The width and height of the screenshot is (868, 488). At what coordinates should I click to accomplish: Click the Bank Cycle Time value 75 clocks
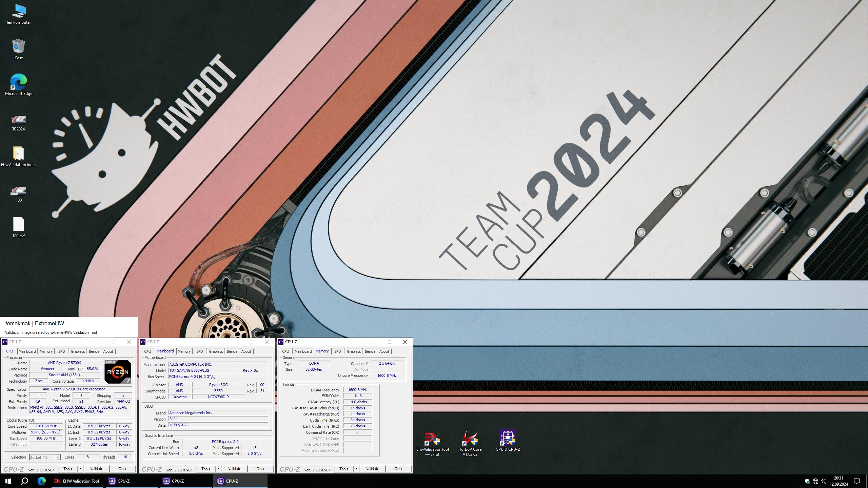coord(358,426)
